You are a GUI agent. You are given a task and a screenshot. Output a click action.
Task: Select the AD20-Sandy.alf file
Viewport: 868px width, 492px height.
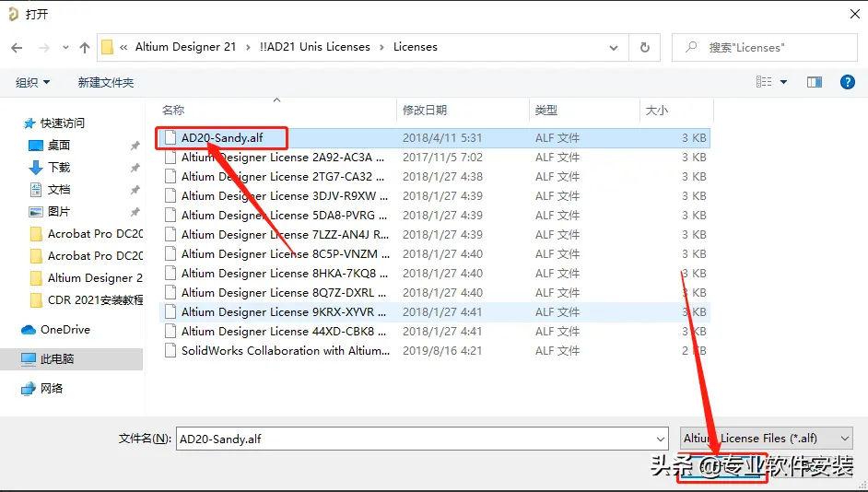434,138
